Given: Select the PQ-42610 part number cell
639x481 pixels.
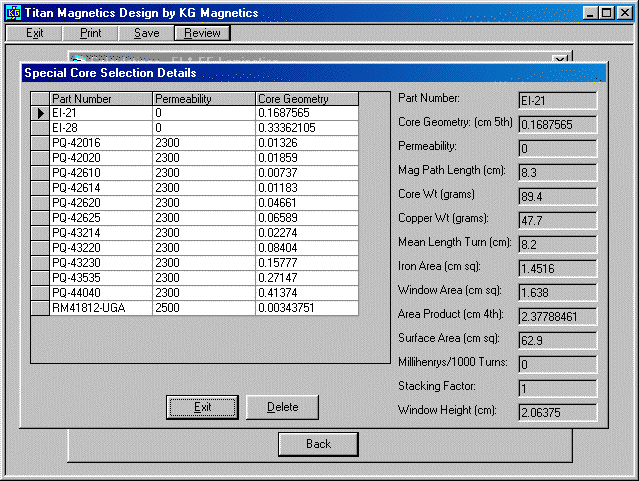Looking at the screenshot, I should (101, 173).
